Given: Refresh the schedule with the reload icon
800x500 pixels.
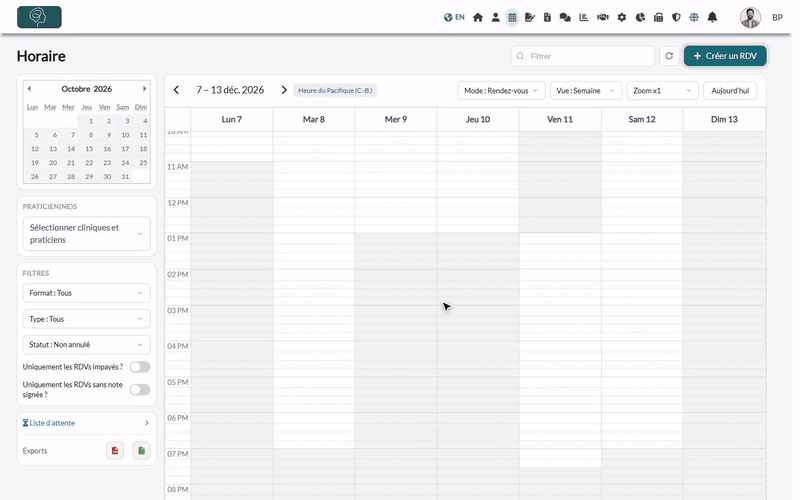Looking at the screenshot, I should (669, 56).
